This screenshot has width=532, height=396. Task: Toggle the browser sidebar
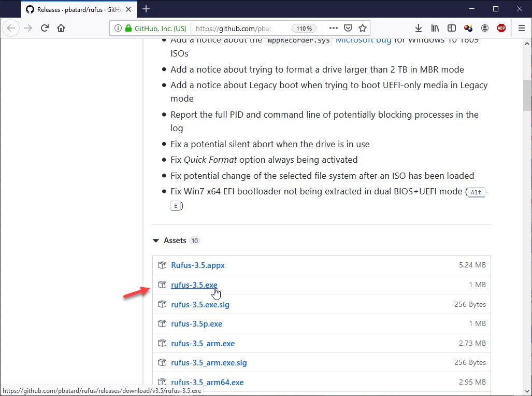point(452,28)
